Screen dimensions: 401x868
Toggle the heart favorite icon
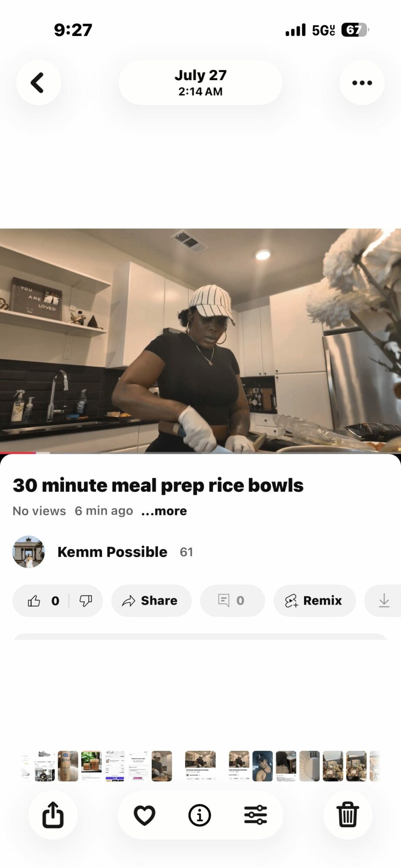click(145, 815)
